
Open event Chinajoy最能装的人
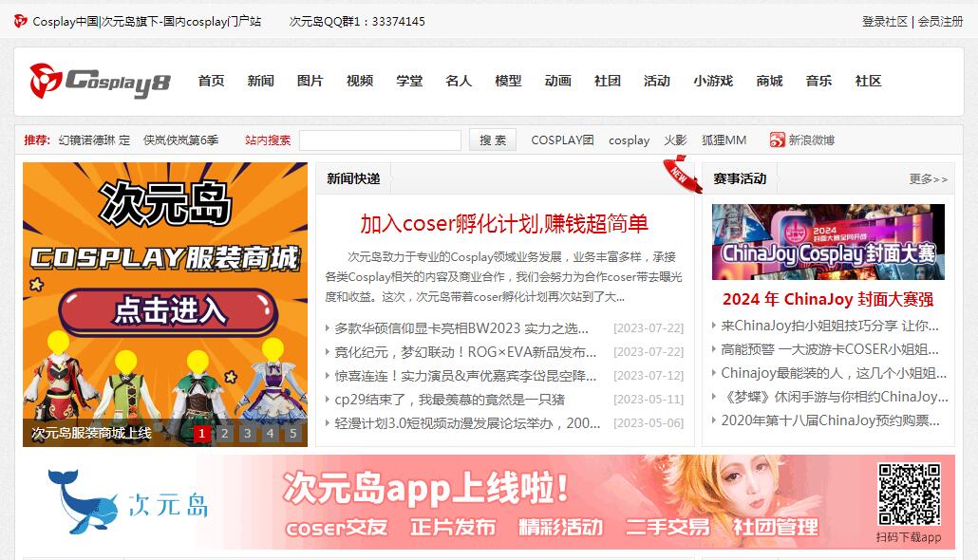834,373
